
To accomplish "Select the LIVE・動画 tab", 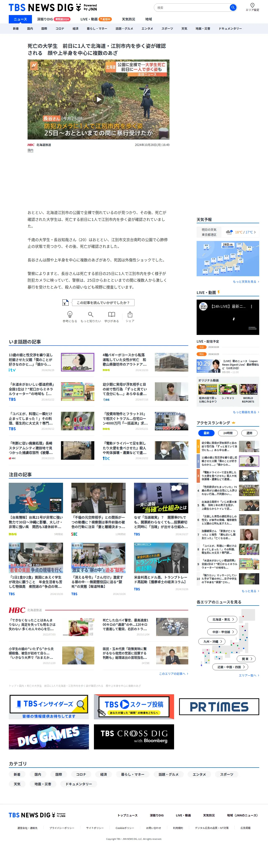I will coord(96,19).
